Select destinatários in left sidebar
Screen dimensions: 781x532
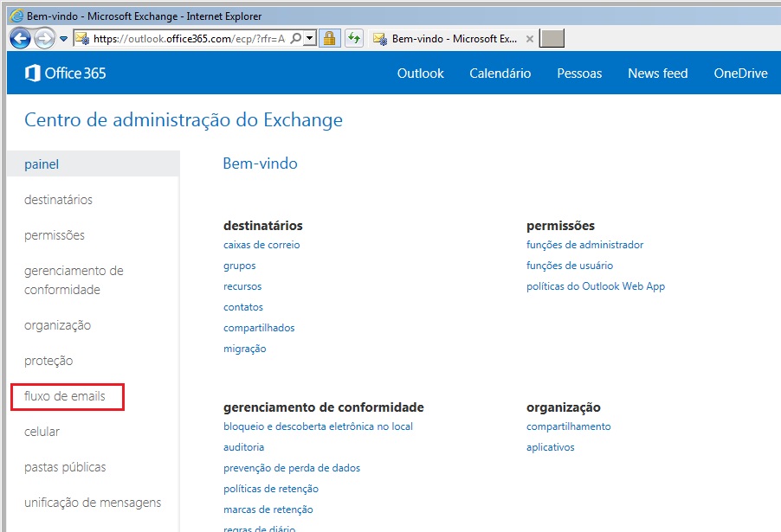click(x=58, y=200)
